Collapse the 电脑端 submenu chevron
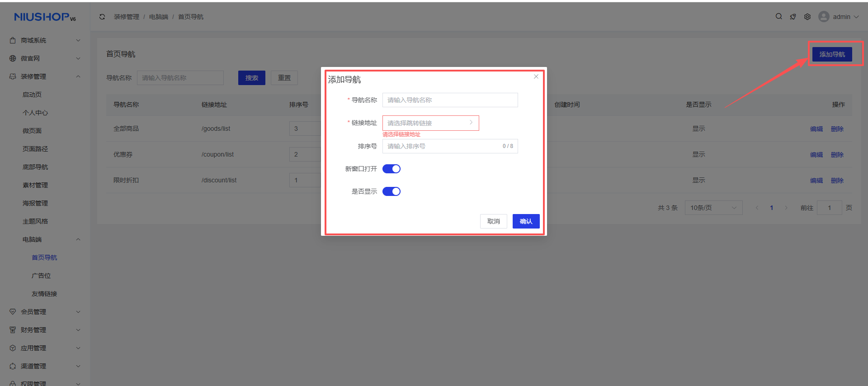 (78, 239)
